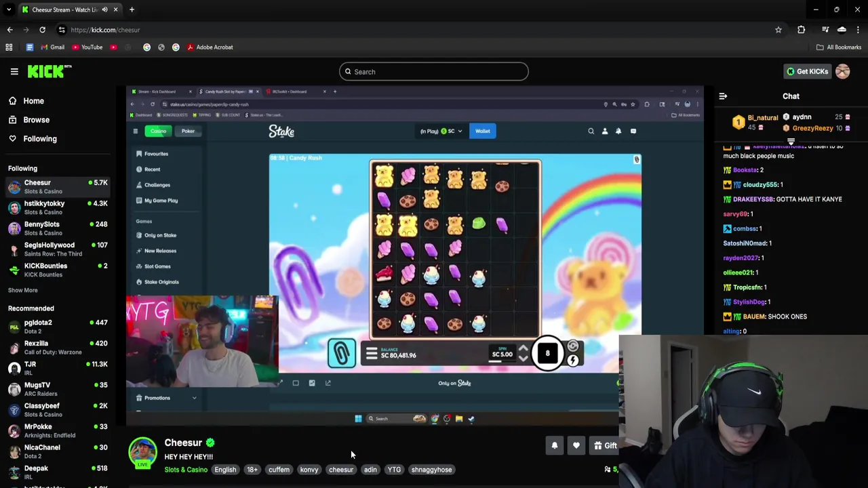Expand the chat leaderboard handle

pyautogui.click(x=791, y=142)
